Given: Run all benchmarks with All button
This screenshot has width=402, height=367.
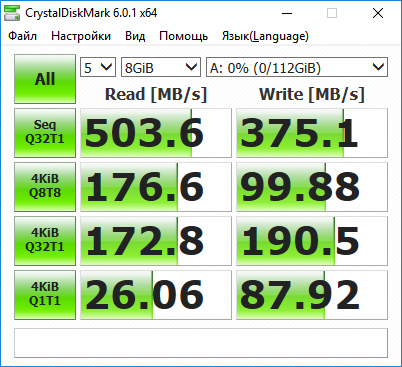Looking at the screenshot, I should point(45,79).
